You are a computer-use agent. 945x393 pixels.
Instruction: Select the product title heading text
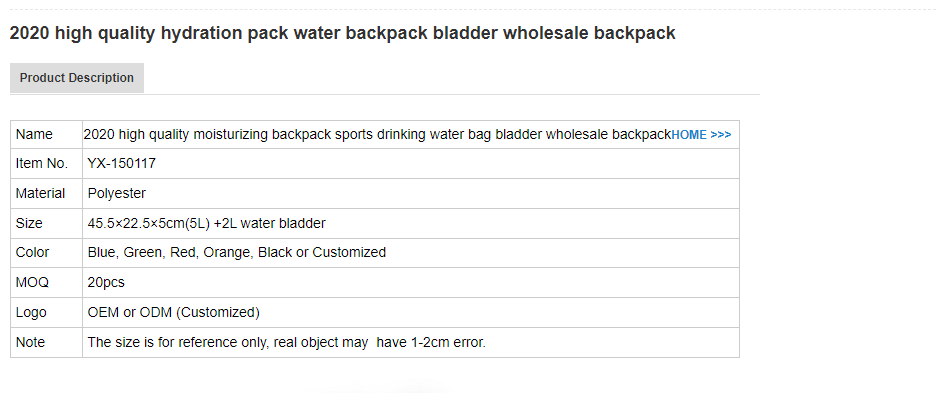pos(342,33)
